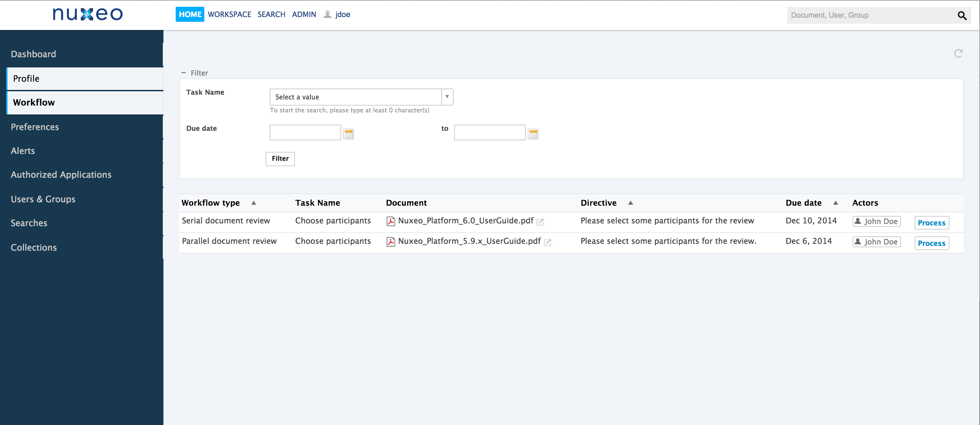Open the Nuxeo_Platform_5.9.x_UserGuide.pdf document link
Screen dimensions: 980x425
[x=469, y=241]
